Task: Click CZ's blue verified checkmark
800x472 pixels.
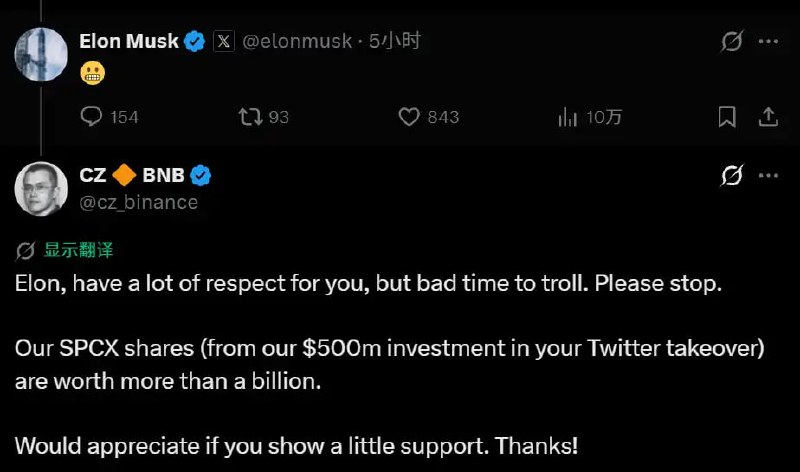Action: (201, 176)
